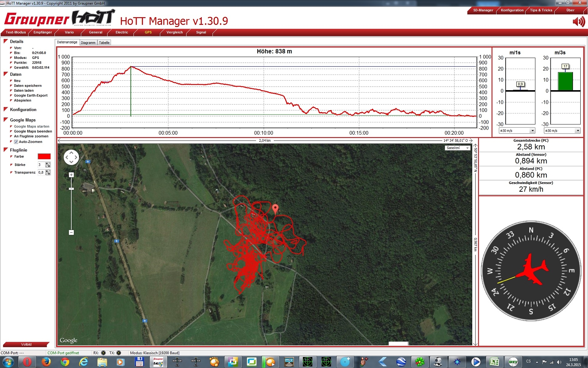Viewport: 588px width, 368px height.
Task: Toggle the red speaker sound icon
Action: (x=579, y=22)
